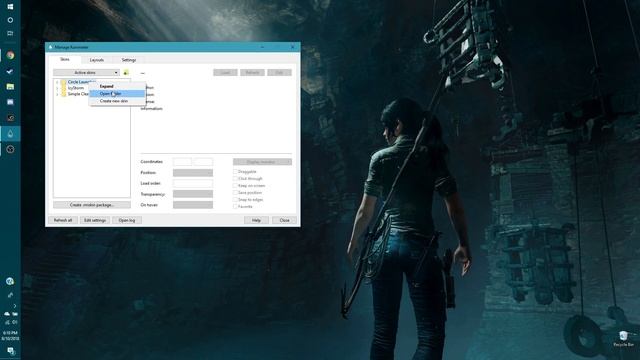Open the Transparency dropdown
640x360 pixels.
tap(193, 194)
